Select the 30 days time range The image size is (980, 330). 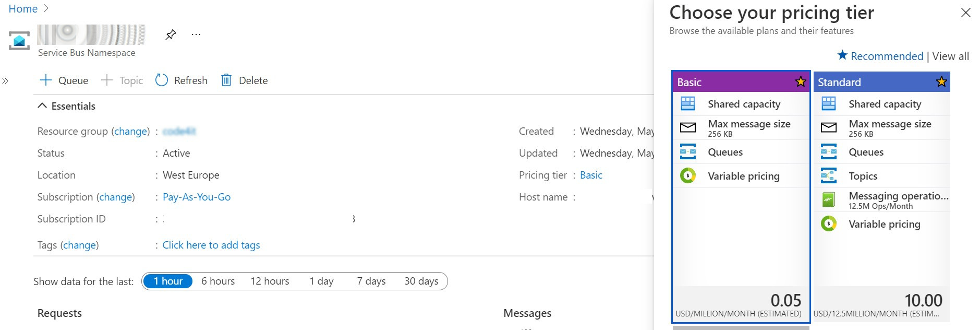421,281
